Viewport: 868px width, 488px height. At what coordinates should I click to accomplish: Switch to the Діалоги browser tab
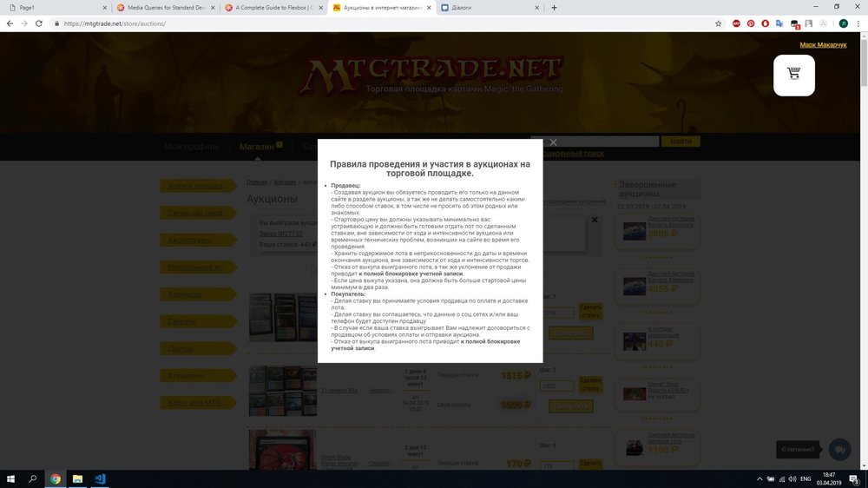tap(486, 7)
